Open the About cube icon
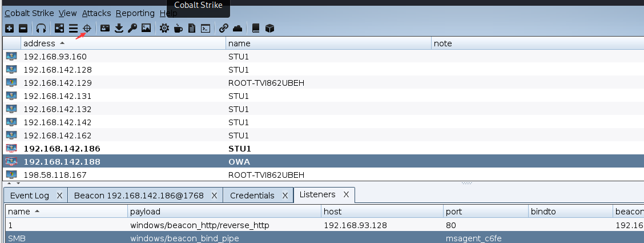 click(x=269, y=29)
